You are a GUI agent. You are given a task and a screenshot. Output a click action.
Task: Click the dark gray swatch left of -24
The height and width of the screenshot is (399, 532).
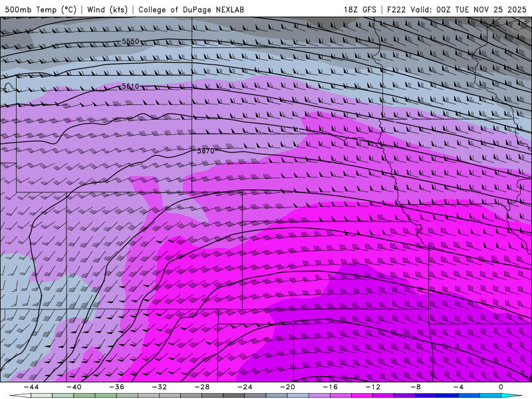(x=234, y=396)
